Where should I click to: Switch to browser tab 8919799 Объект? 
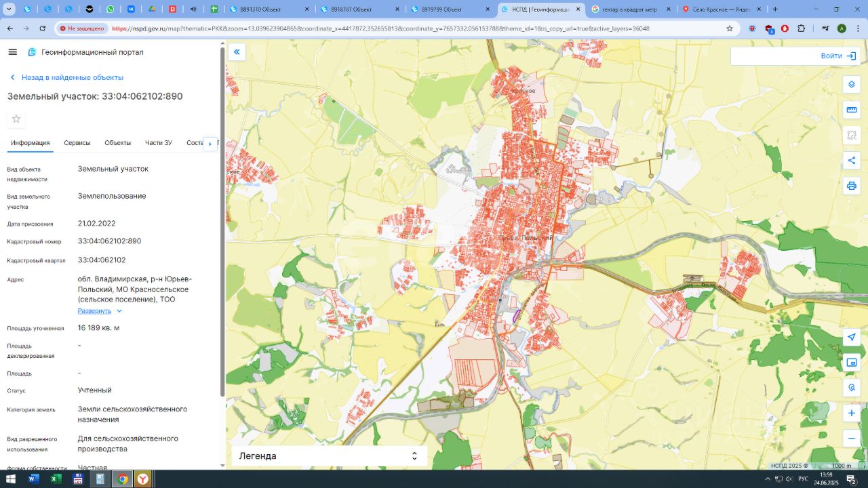point(450,9)
